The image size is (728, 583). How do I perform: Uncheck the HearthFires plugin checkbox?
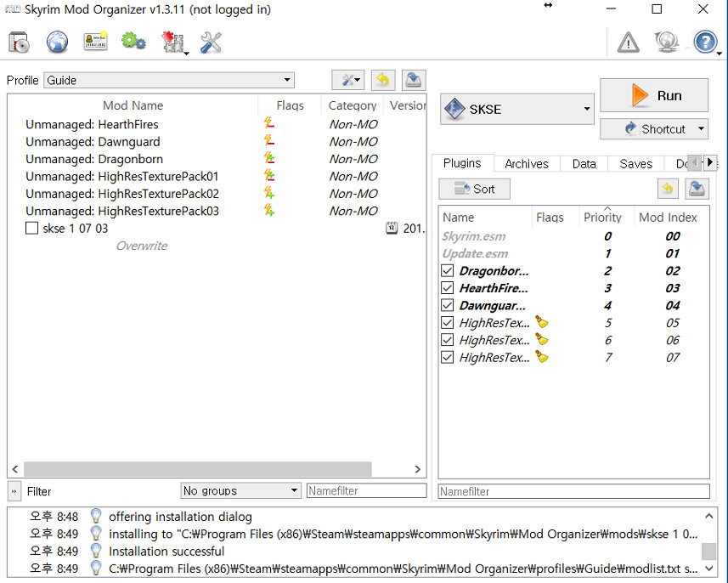[x=447, y=288]
